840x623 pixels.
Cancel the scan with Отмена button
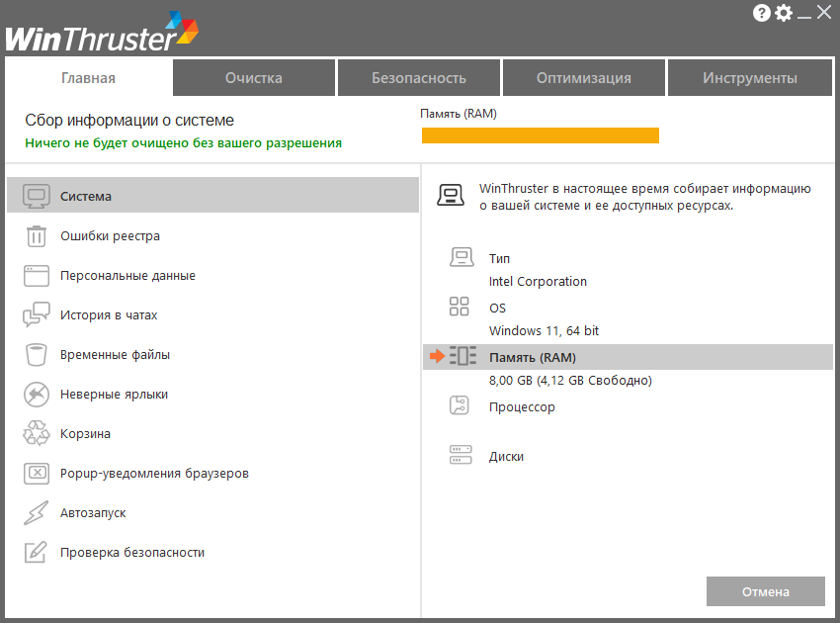(766, 591)
